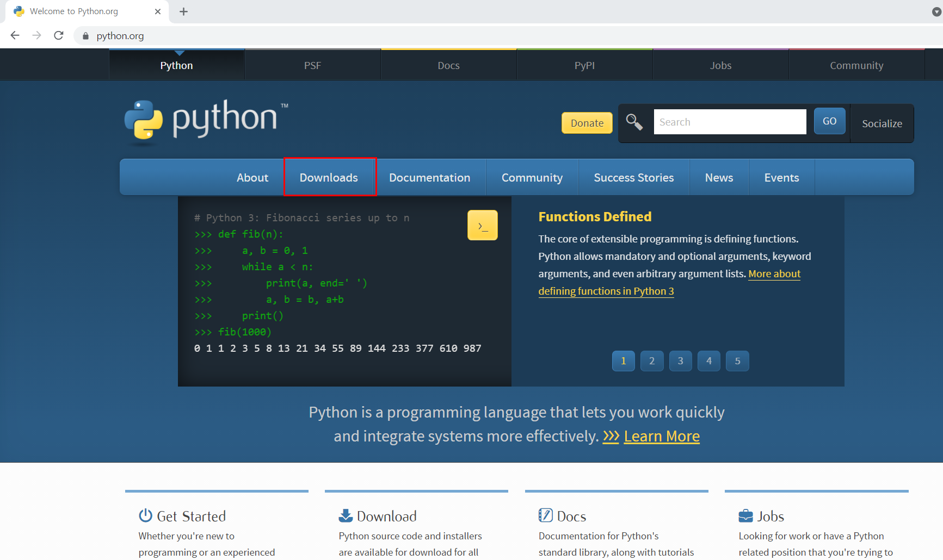943x560 pixels.
Task: Click the Welcome to Python.org tab title
Action: tap(74, 11)
